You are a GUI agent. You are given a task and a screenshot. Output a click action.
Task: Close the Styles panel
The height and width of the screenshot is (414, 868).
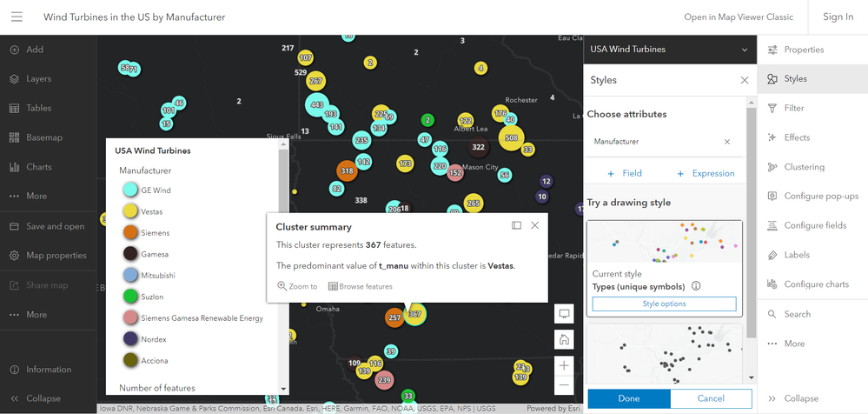tap(745, 80)
